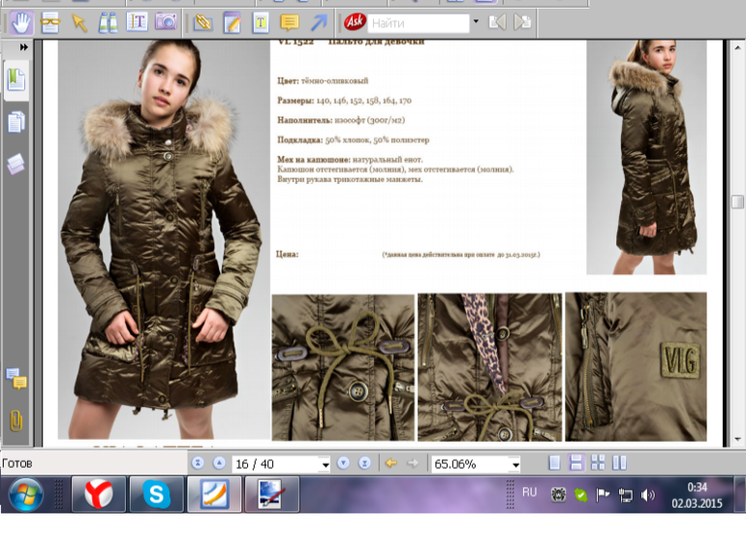
Task: Add a sticky note comment
Action: click(x=289, y=21)
